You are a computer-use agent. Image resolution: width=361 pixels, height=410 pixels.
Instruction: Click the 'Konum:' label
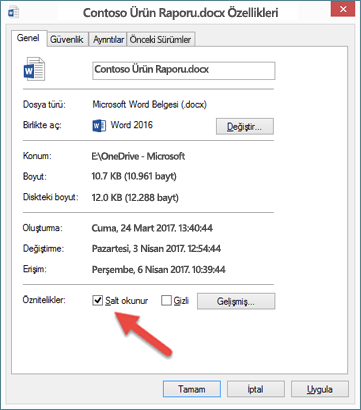tap(37, 156)
